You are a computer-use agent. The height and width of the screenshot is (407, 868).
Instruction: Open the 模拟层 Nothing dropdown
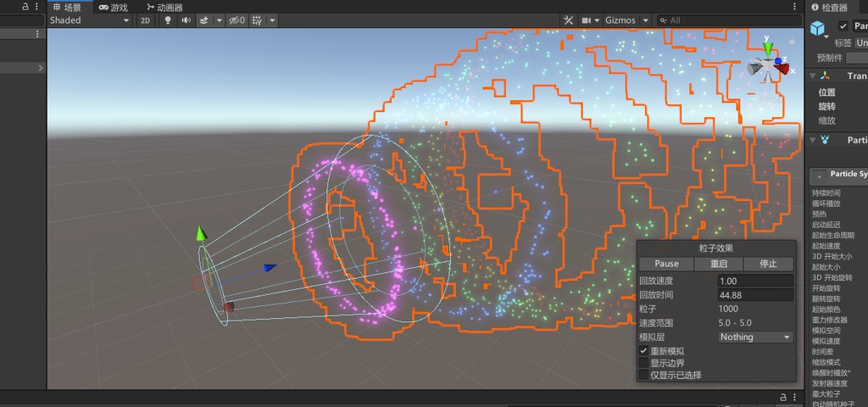(755, 337)
